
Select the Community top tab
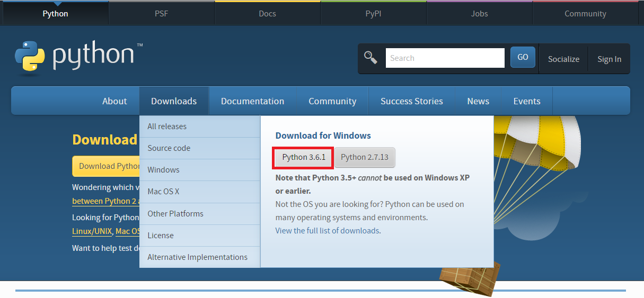[x=585, y=14]
